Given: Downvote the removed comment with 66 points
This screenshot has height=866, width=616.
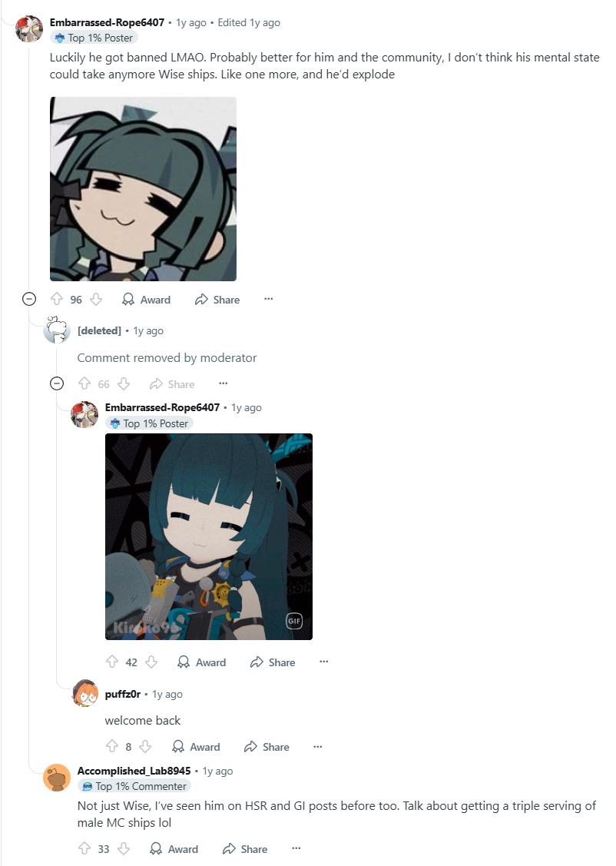Looking at the screenshot, I should 124,383.
